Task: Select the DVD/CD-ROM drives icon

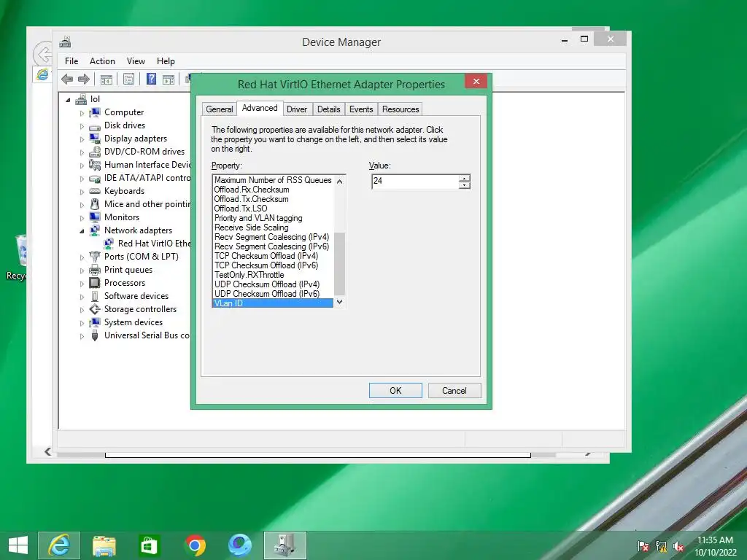Action: 96,152
